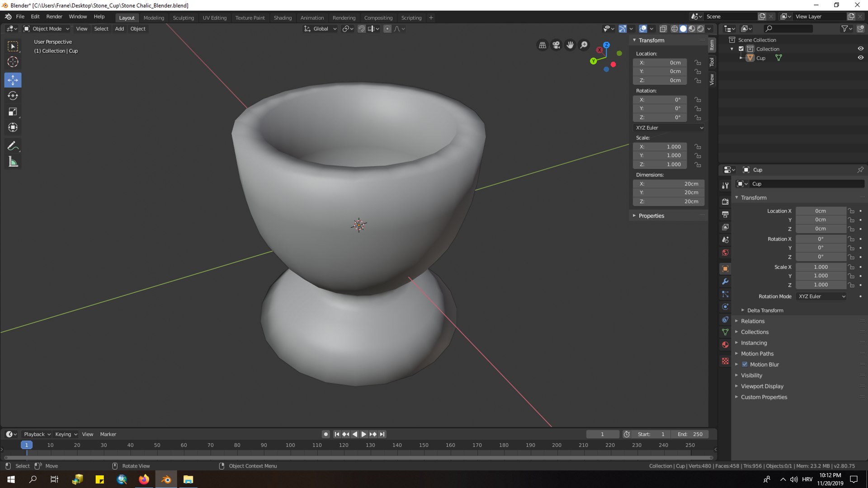The height and width of the screenshot is (488, 868).
Task: Open the Playback dropdown
Action: coord(37,434)
